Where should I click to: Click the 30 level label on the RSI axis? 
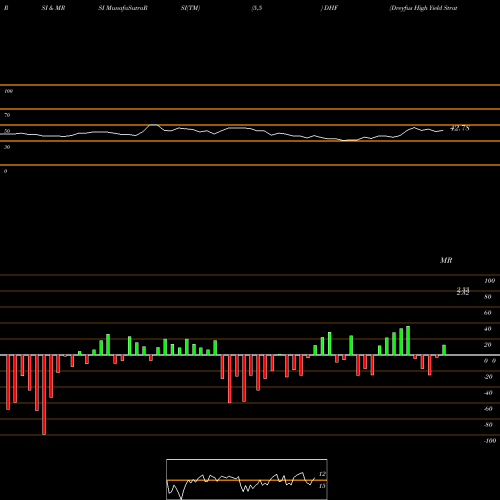click(7, 147)
